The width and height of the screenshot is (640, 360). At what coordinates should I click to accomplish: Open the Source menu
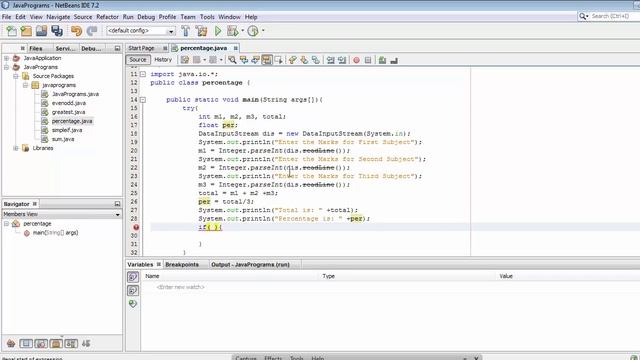pos(83,17)
